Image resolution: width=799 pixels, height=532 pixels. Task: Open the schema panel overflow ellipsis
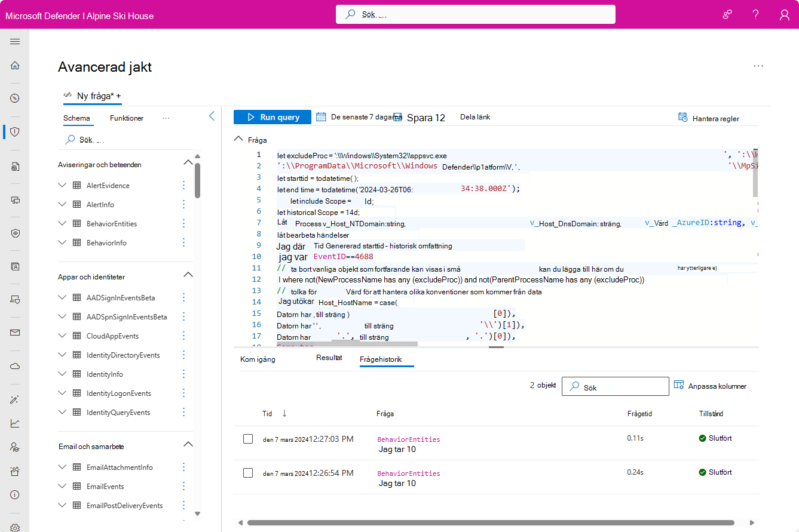pos(166,118)
